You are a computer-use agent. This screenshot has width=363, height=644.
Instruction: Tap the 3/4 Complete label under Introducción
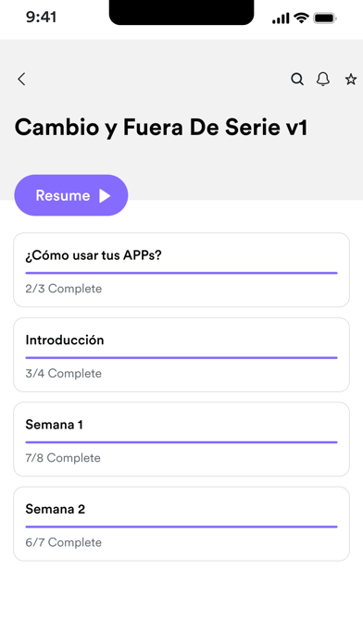[x=63, y=373]
